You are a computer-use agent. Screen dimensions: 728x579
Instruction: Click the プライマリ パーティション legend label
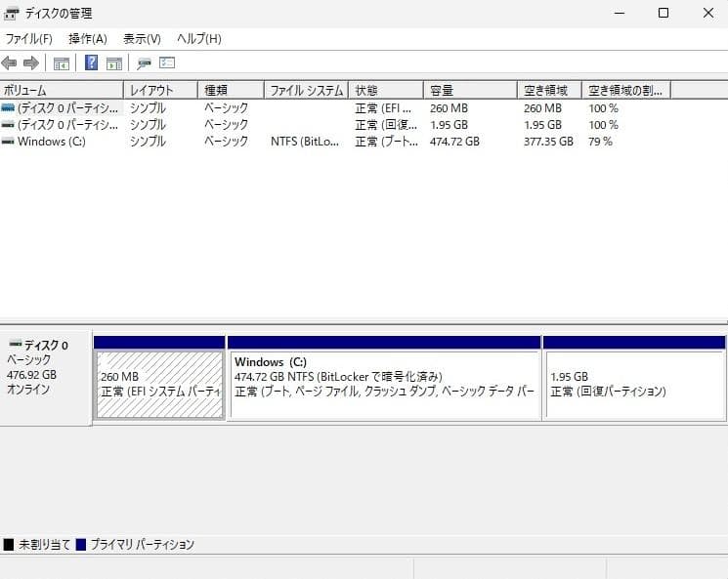coord(142,544)
